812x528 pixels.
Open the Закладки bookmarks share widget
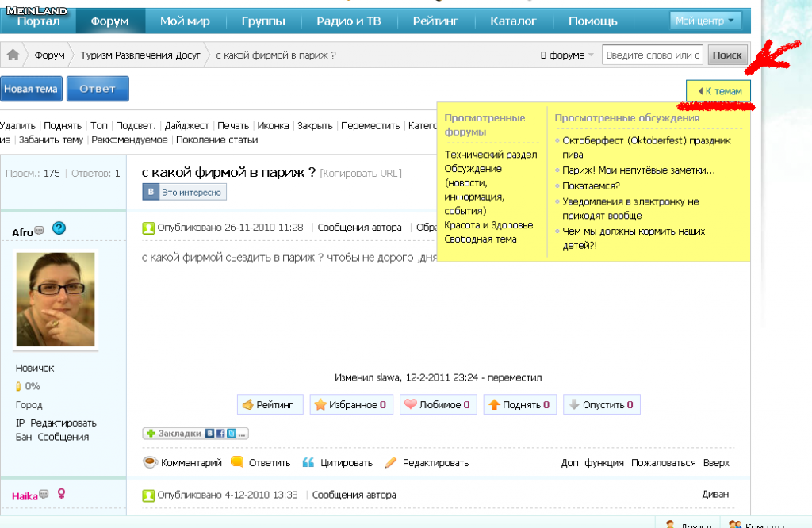point(196,434)
